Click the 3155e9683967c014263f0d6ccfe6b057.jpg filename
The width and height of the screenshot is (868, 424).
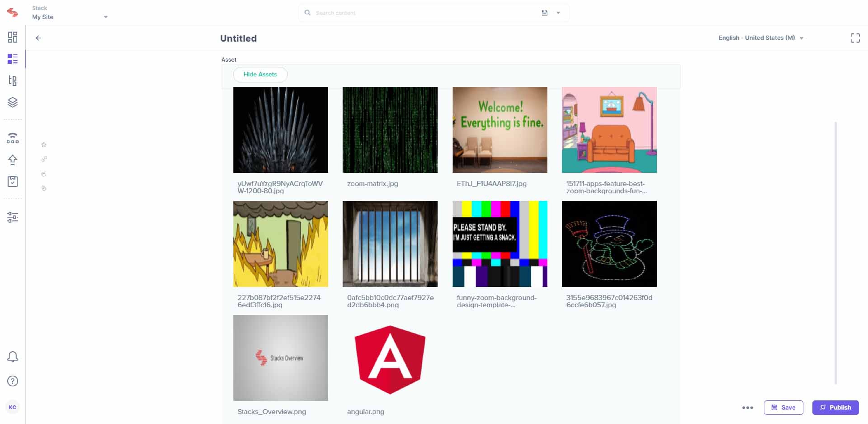(609, 301)
